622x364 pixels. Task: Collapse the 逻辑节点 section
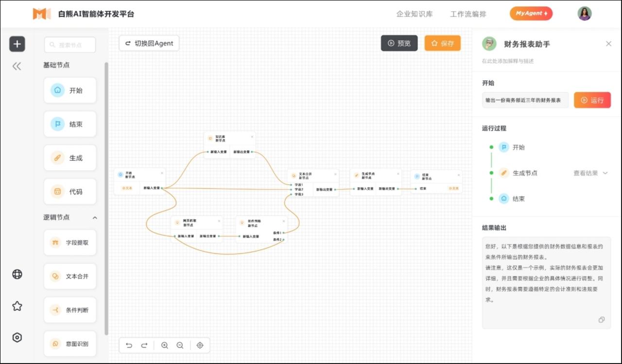(x=95, y=218)
